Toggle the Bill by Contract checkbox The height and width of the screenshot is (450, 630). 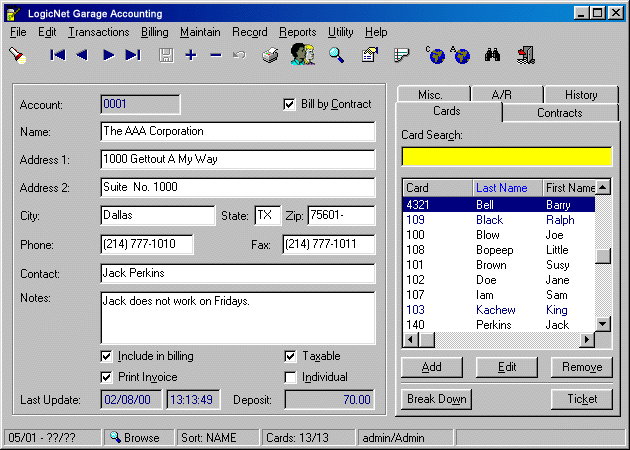[289, 104]
